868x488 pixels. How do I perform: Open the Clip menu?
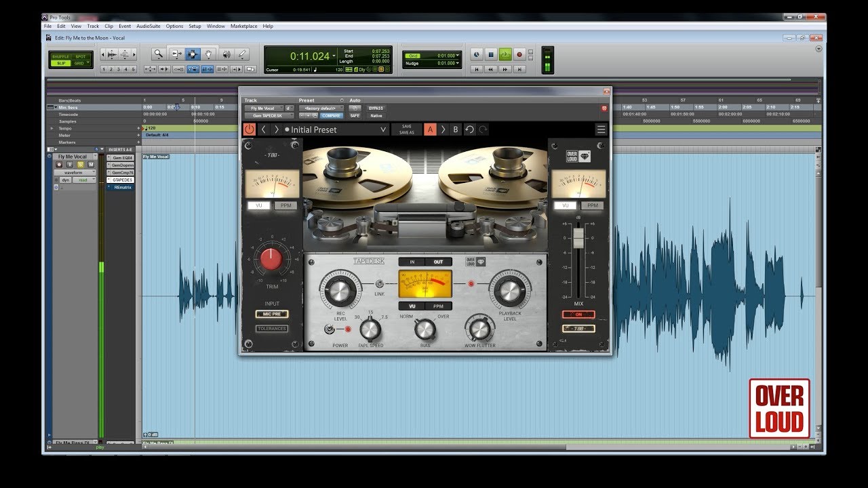109,26
